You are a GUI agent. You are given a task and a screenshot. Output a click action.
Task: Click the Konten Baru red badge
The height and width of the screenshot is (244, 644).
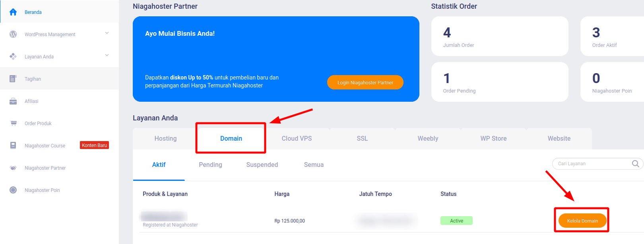point(94,145)
